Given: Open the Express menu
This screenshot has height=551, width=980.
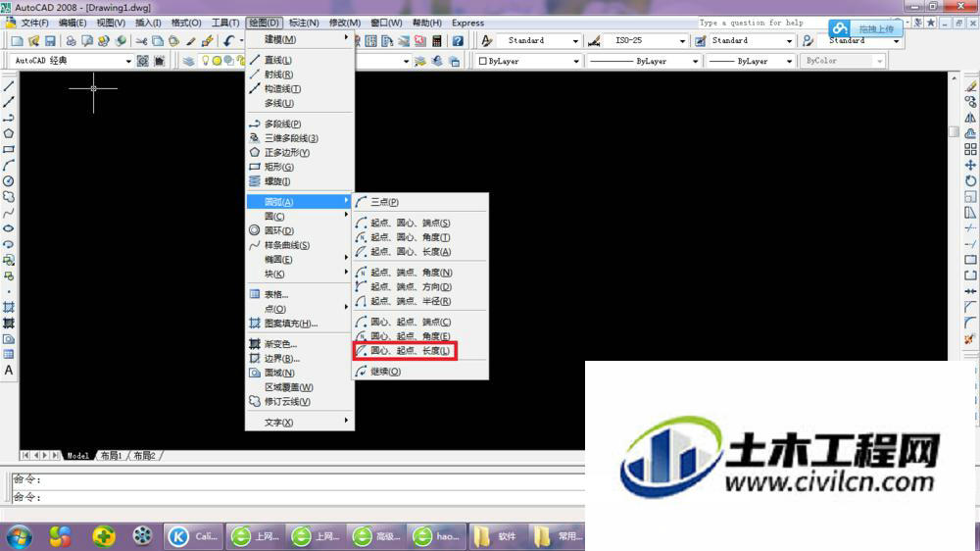Looking at the screenshot, I should point(467,23).
